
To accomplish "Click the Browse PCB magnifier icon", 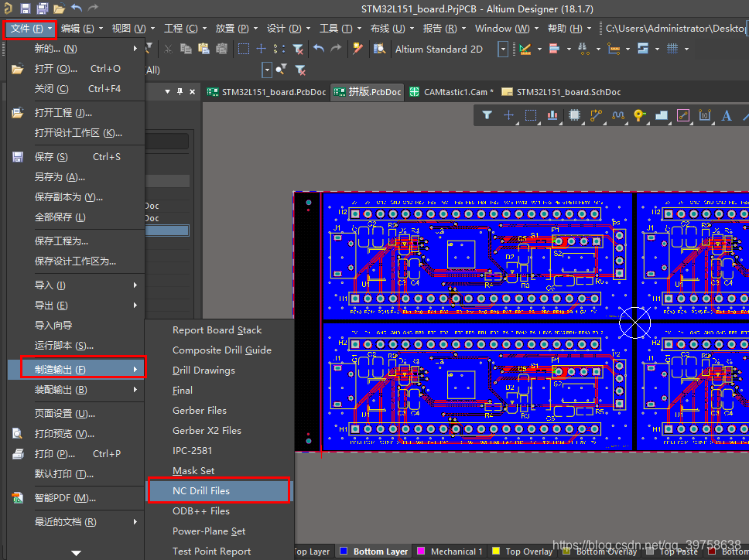I will [x=379, y=49].
